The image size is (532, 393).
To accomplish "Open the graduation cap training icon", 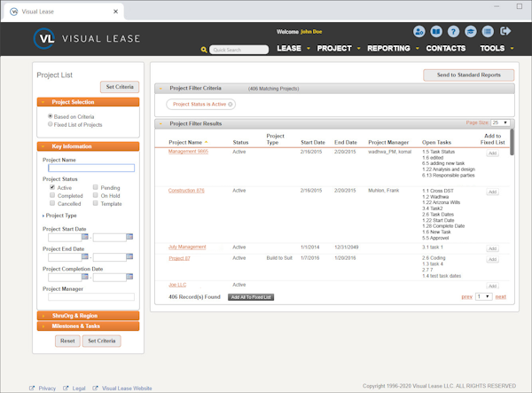I will point(471,32).
